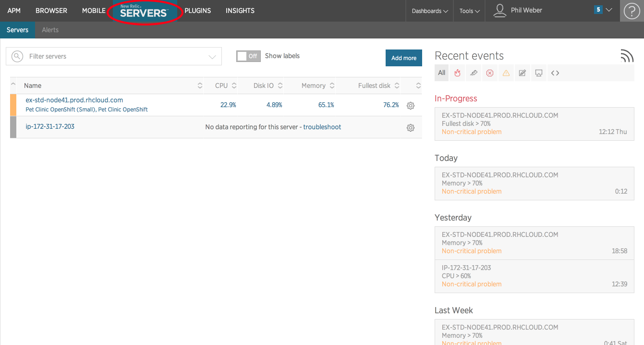The image size is (644, 345).
Task: Select the gray status bar of ip-172-31-17-203
Action: [x=13, y=127]
